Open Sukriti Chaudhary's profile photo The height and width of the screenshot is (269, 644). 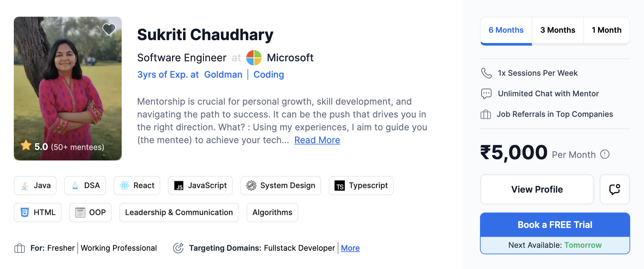68,89
